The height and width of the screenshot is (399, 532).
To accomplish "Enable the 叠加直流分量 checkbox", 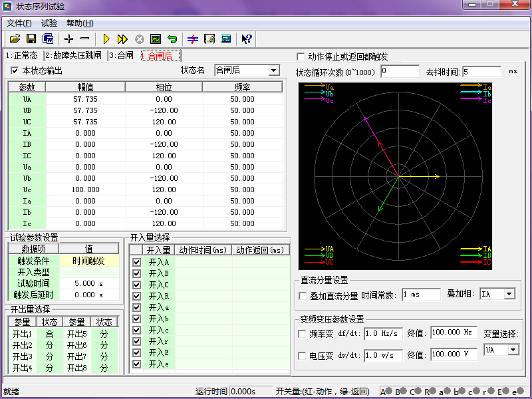I will [x=304, y=295].
